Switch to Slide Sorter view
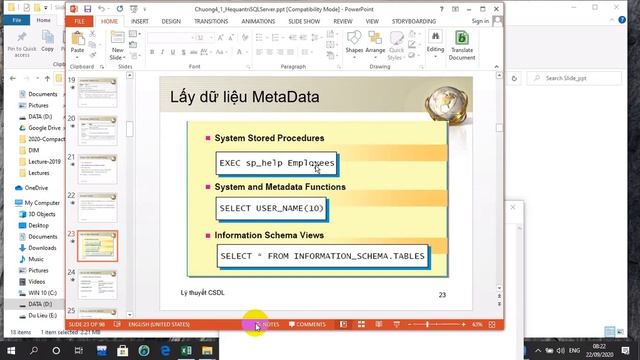Image resolution: width=640 pixels, height=360 pixels. [361, 324]
